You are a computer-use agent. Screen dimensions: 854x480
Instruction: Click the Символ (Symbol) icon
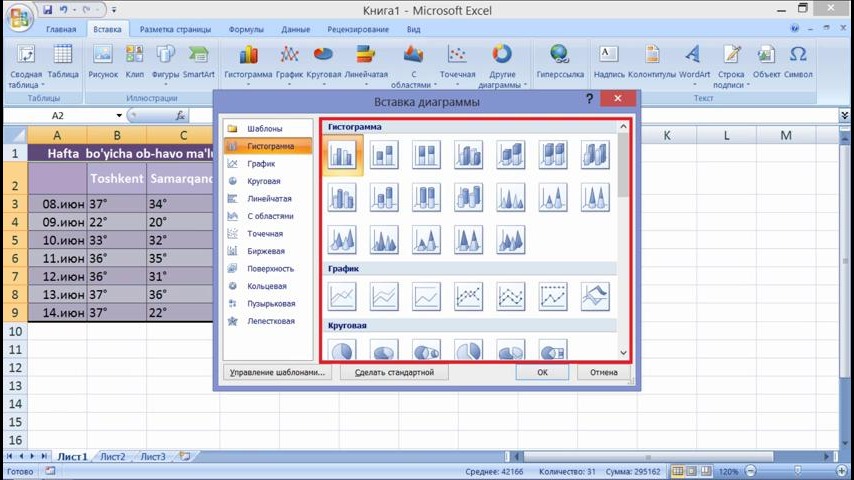[798, 61]
